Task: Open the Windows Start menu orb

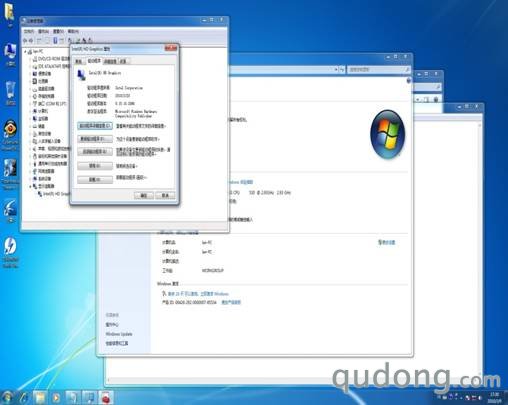Action: click(7, 397)
